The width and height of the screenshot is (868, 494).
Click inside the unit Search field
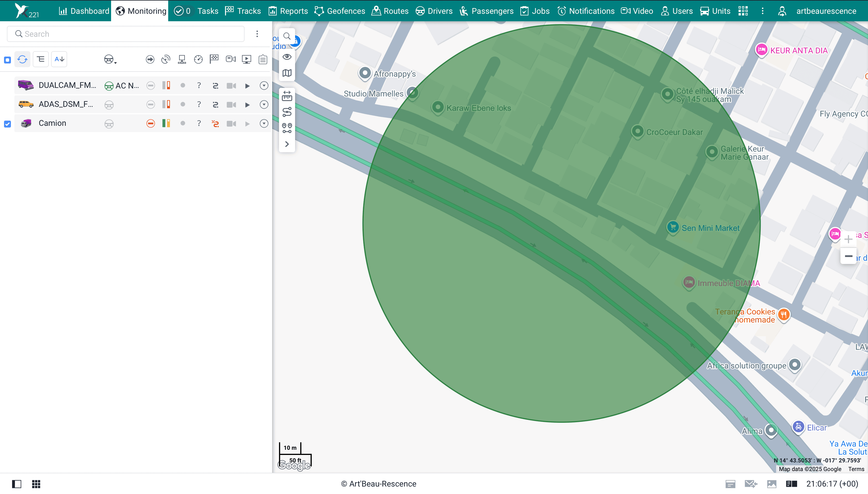pyautogui.click(x=125, y=34)
